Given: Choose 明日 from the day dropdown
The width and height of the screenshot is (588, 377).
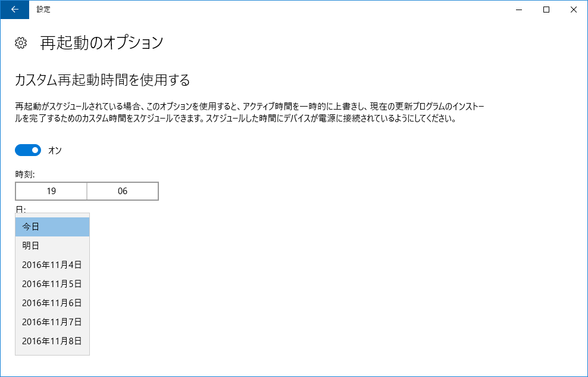Looking at the screenshot, I should (52, 246).
